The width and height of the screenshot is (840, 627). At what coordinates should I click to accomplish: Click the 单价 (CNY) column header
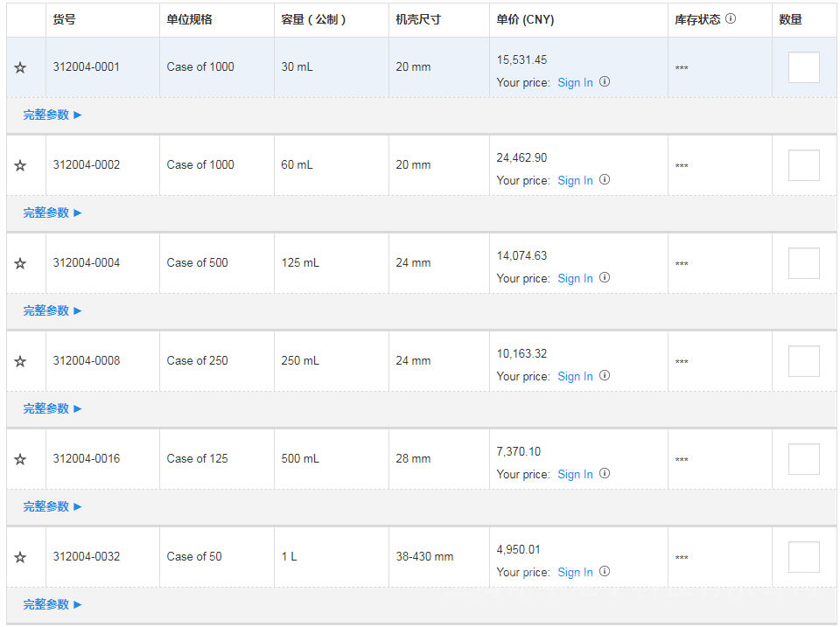(x=525, y=19)
